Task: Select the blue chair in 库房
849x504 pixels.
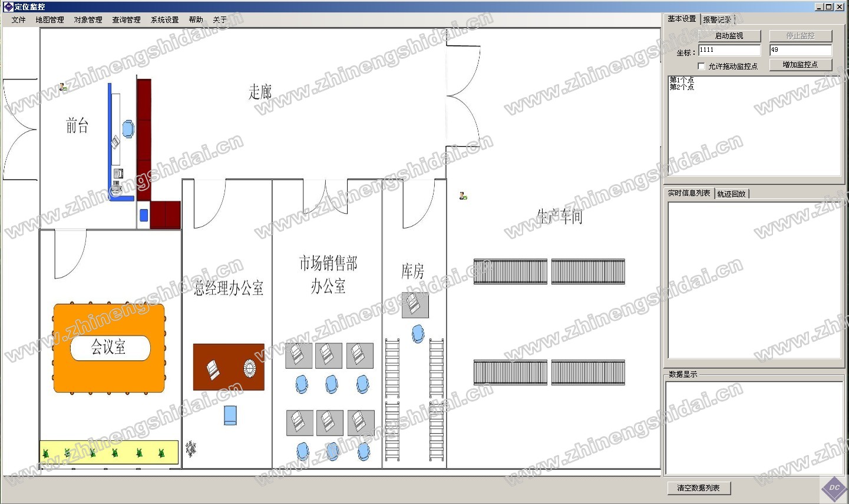Action: [x=418, y=334]
